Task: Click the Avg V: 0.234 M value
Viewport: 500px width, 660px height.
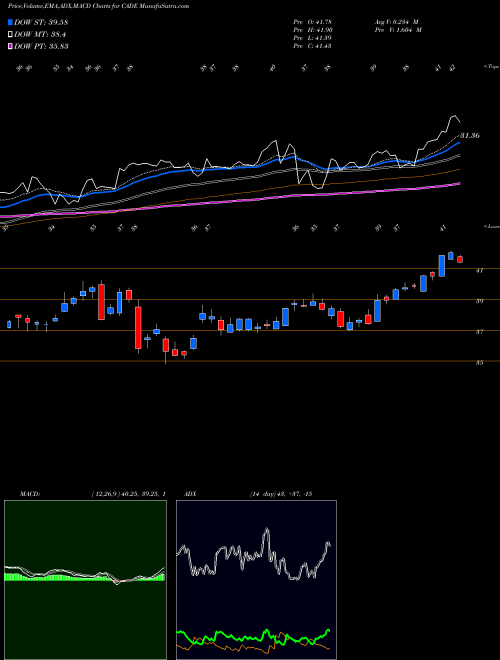Action: point(396,22)
